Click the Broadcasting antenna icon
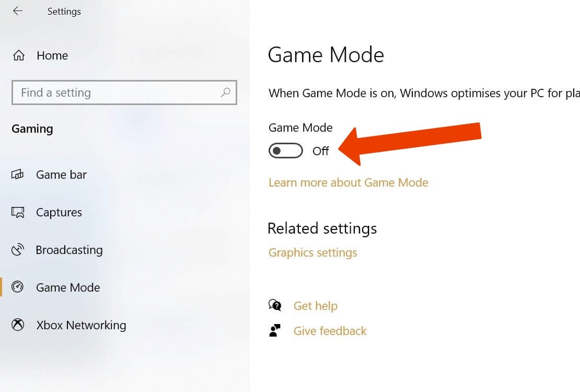The height and width of the screenshot is (392, 580). point(18,250)
